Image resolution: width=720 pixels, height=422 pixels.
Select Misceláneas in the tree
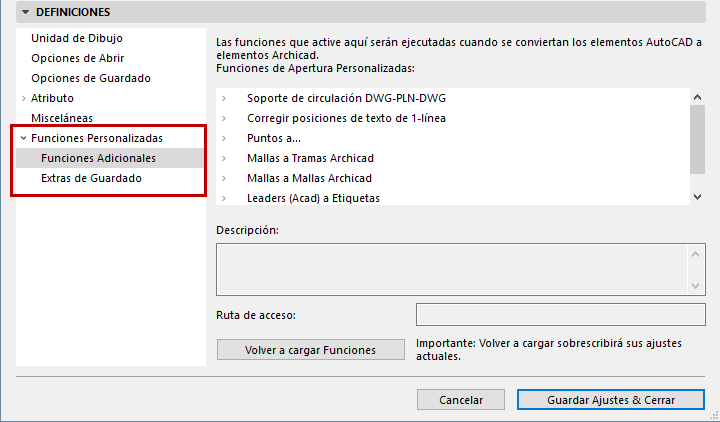point(62,118)
